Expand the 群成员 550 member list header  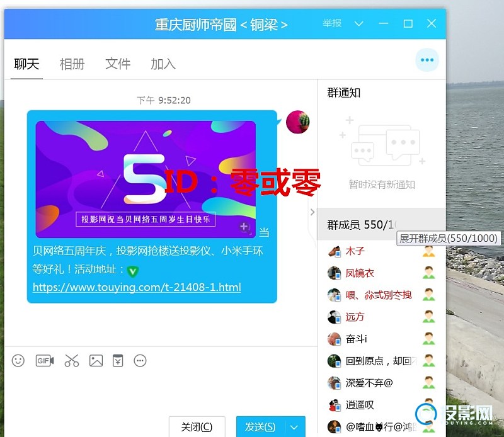(x=382, y=224)
